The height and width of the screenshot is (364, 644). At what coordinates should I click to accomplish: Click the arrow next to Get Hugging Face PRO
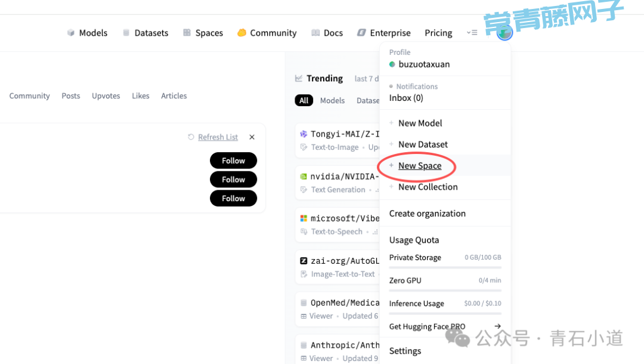click(497, 326)
